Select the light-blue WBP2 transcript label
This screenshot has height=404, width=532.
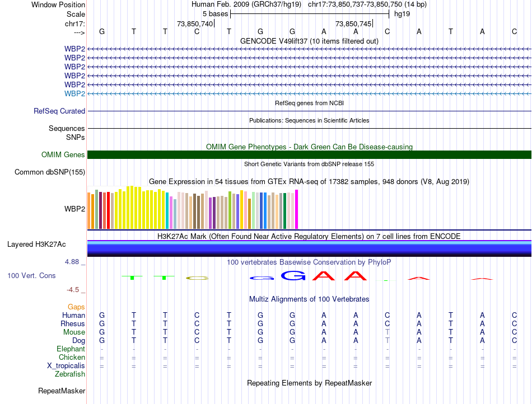74,93
